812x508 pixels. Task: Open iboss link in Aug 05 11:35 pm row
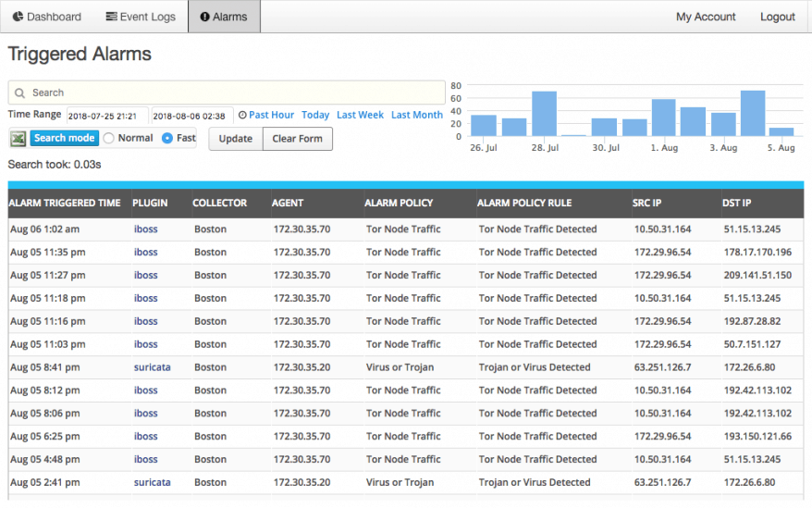pyautogui.click(x=145, y=253)
